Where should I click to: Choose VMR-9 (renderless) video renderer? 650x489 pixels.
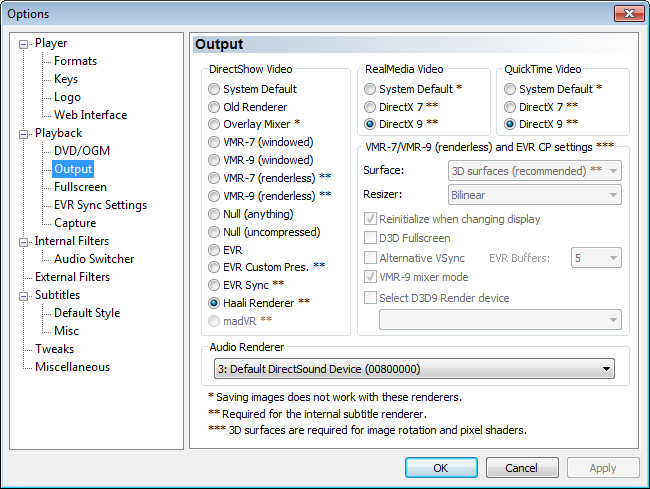pyautogui.click(x=214, y=195)
